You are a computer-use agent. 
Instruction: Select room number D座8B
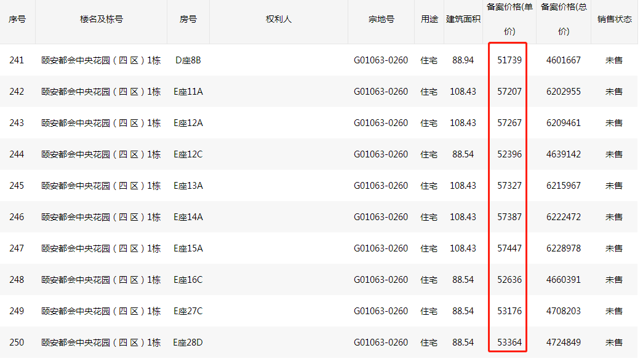[188, 60]
